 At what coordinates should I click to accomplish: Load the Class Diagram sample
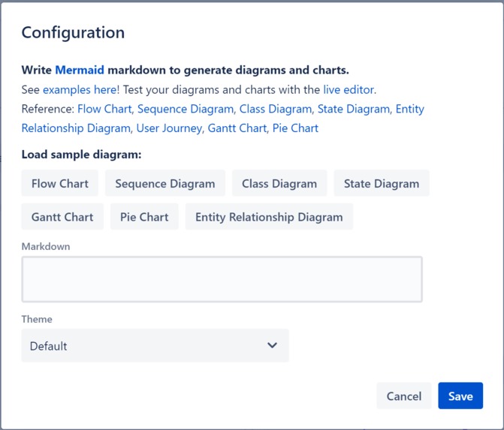tap(279, 183)
